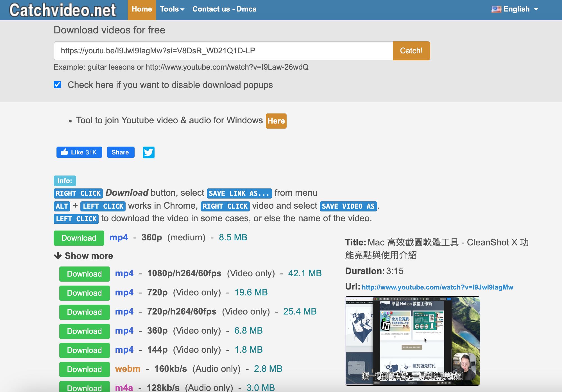Download the webm 160kb/s audio
Screen dimensions: 562x392
84,369
